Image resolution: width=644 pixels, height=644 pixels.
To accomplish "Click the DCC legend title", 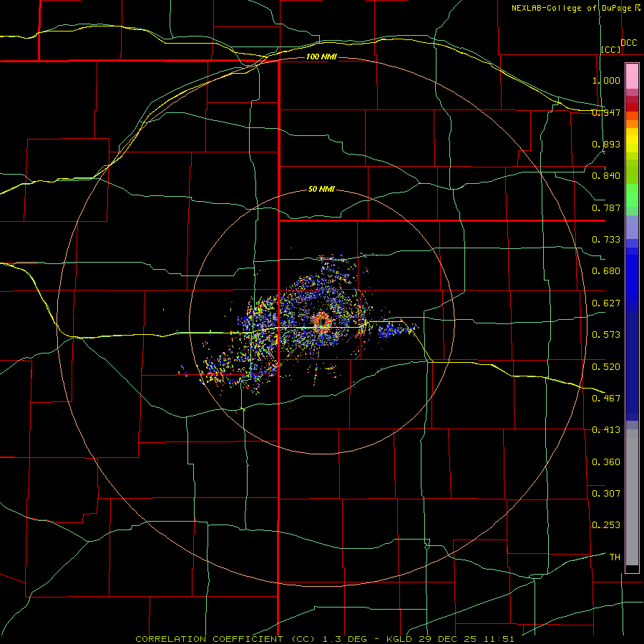I will coord(628,43).
